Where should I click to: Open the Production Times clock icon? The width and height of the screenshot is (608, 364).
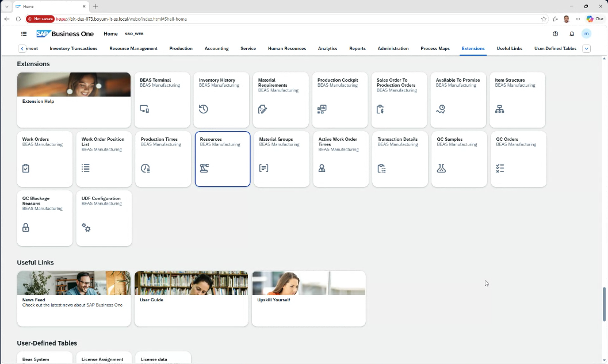(146, 168)
